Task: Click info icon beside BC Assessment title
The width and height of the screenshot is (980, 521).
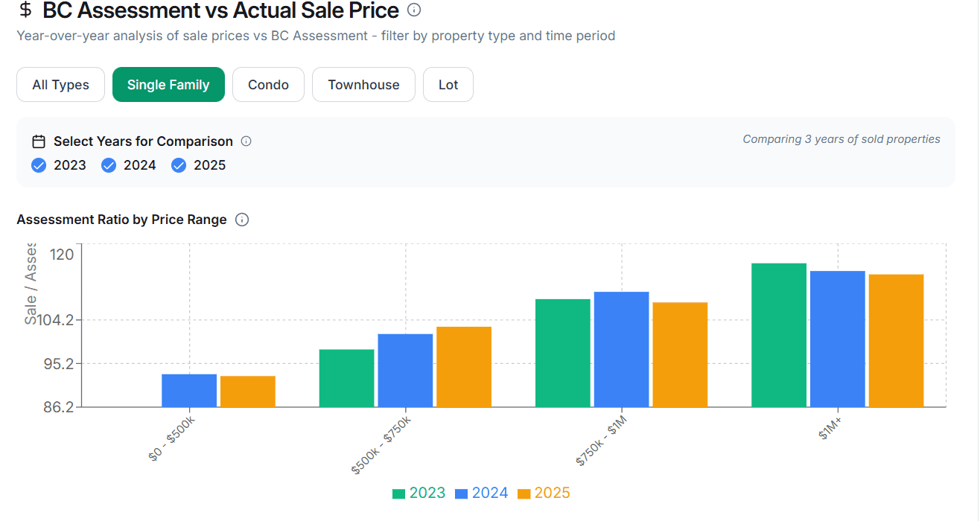Action: [415, 10]
